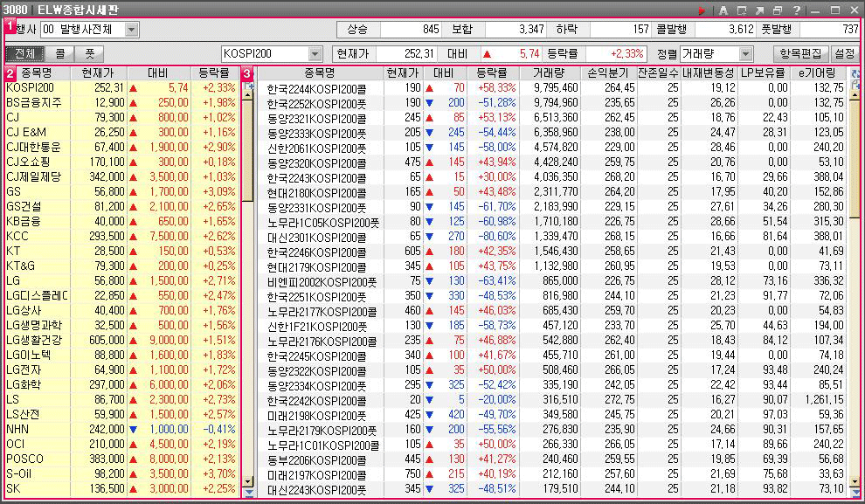
Task: Select CJ E&M in the underlying list
Action: point(121,133)
